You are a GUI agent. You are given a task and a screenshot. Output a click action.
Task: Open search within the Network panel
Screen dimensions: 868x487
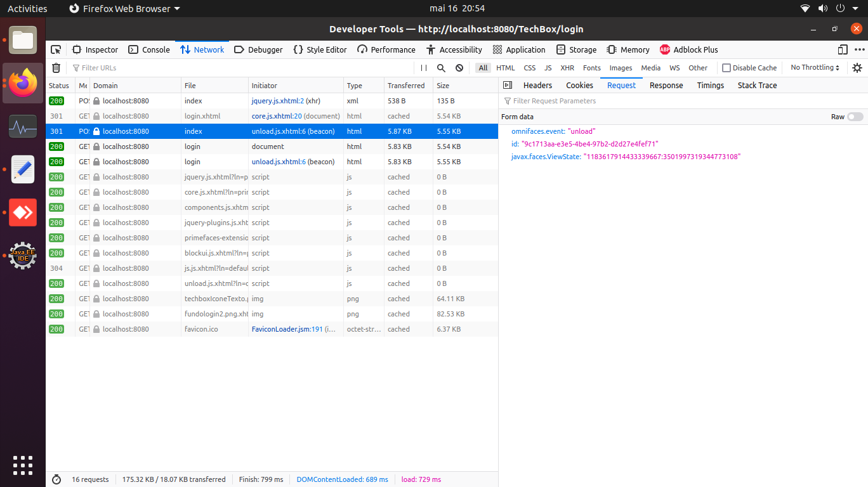[440, 68]
